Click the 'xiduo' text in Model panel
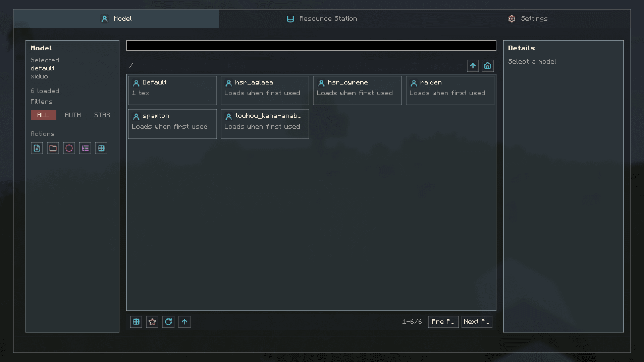This screenshot has height=362, width=644. point(39,76)
